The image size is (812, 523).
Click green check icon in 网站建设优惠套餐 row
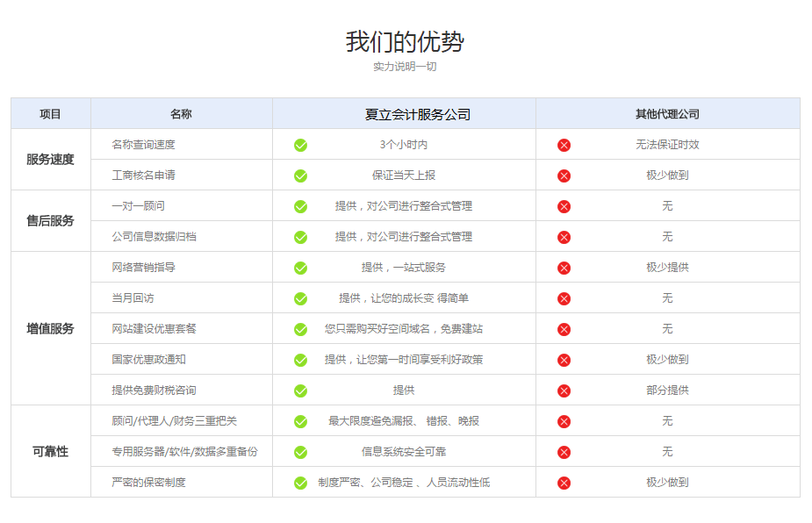pyautogui.click(x=300, y=329)
